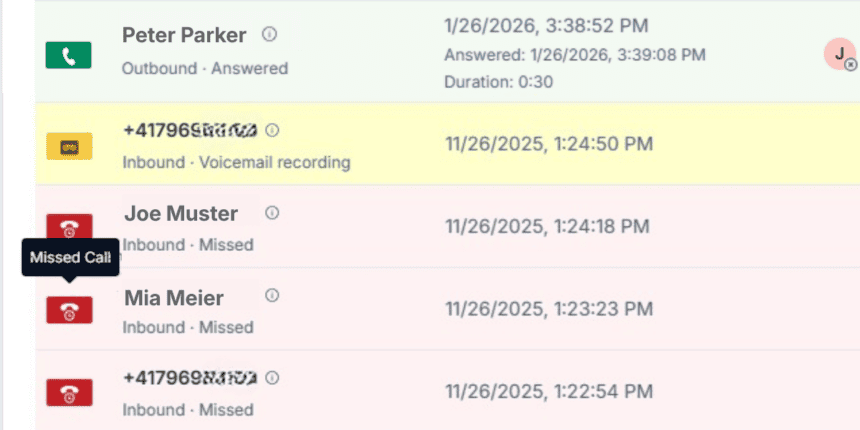Open the info icon next to Mia Meier
Image resolution: width=860 pixels, height=430 pixels.
coord(272,296)
